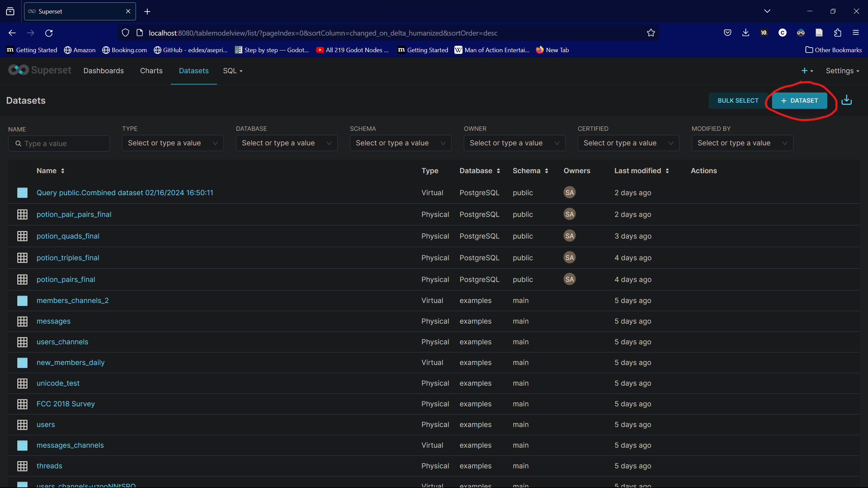The height and width of the screenshot is (488, 868).
Task: Reload the page with the refresh icon
Action: coord(49,33)
